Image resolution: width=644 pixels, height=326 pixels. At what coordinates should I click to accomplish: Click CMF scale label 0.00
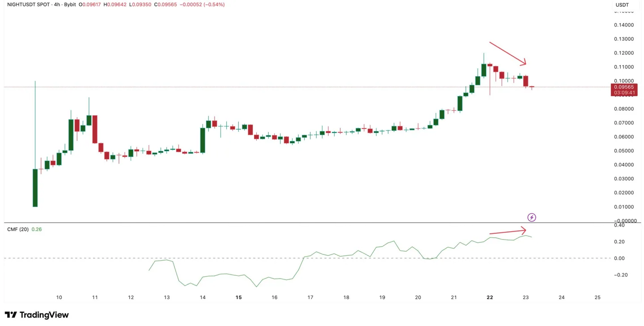[x=619, y=258]
